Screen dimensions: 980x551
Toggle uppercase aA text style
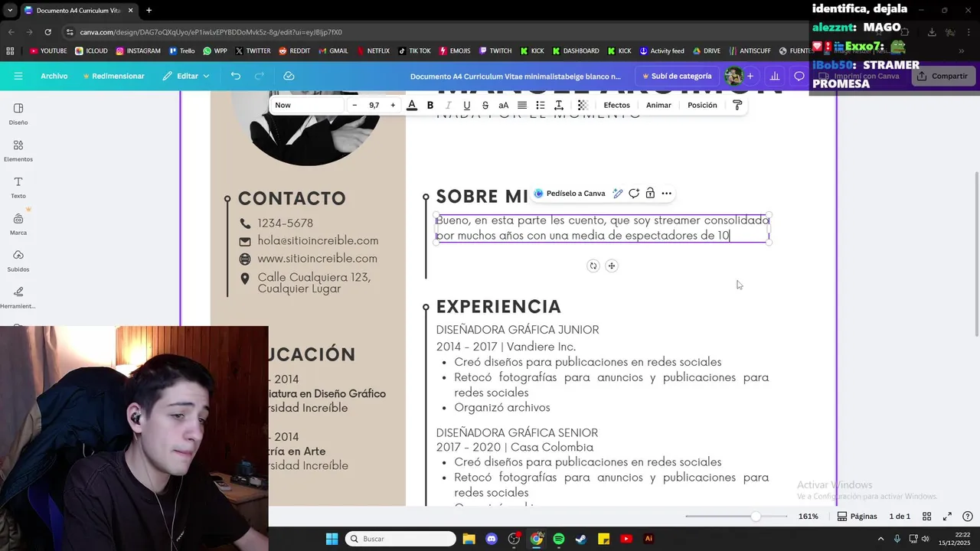[x=504, y=105]
